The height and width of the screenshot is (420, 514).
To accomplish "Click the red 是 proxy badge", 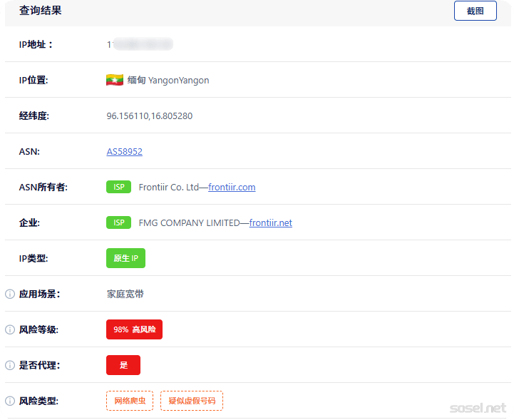I will coord(123,365).
